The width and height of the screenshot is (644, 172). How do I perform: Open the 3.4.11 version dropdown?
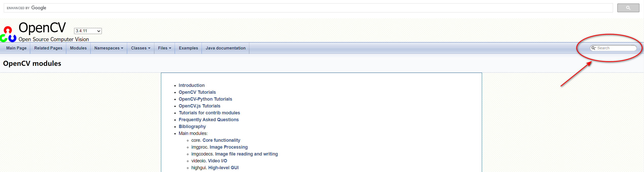click(x=88, y=31)
